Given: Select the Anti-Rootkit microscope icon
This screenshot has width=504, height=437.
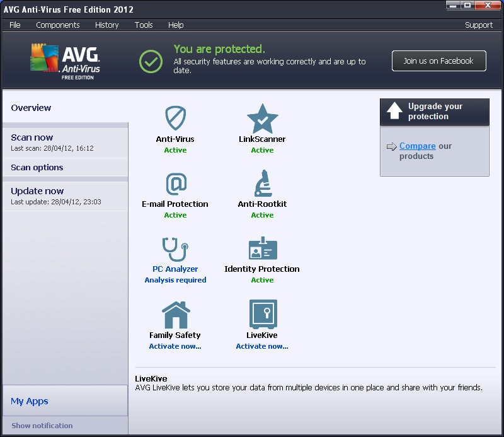Looking at the screenshot, I should [x=262, y=184].
